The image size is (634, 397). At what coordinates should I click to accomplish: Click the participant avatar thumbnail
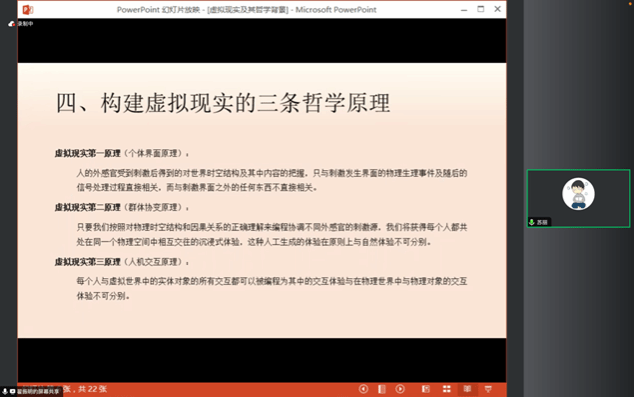(x=578, y=194)
